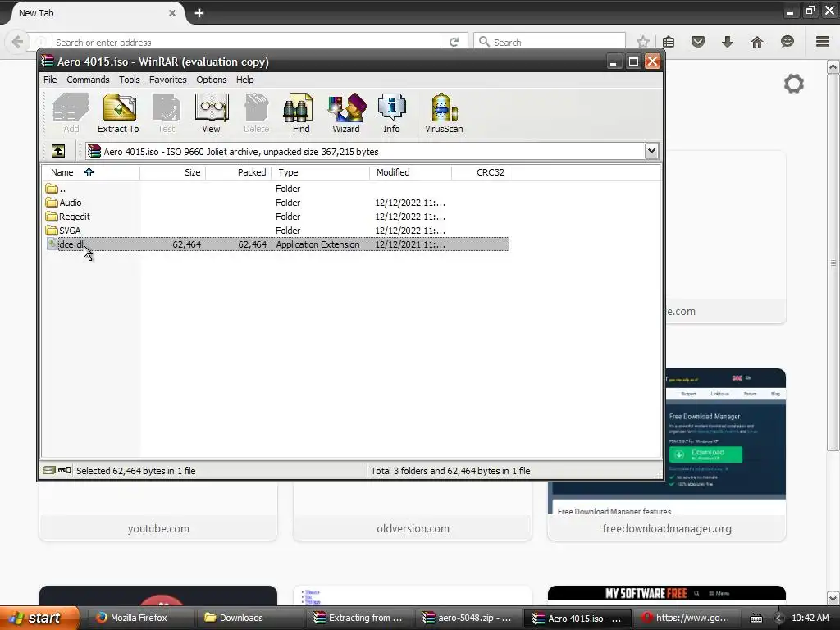The height and width of the screenshot is (630, 840).
Task: Select the parent '..' folder row
Action: 276,189
